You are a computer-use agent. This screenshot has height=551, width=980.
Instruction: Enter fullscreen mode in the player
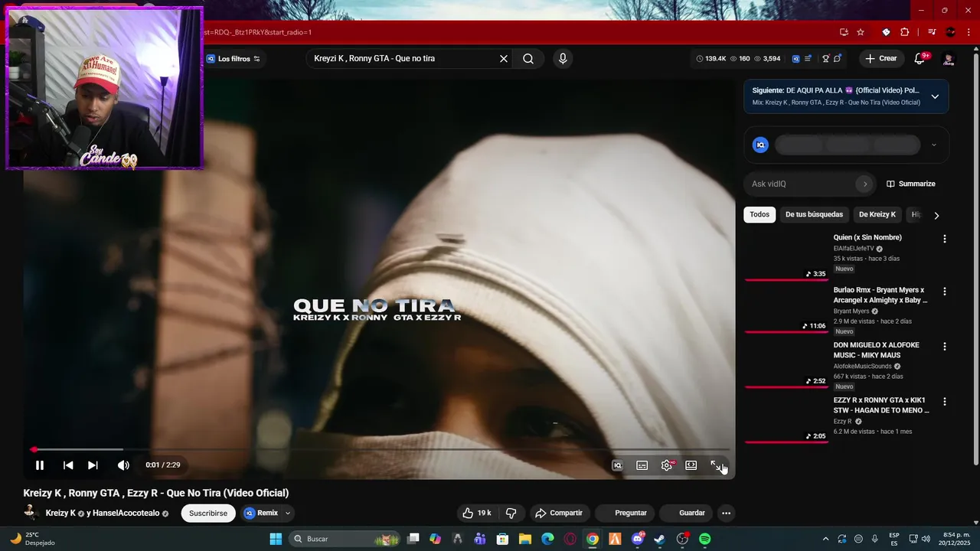[x=717, y=465]
